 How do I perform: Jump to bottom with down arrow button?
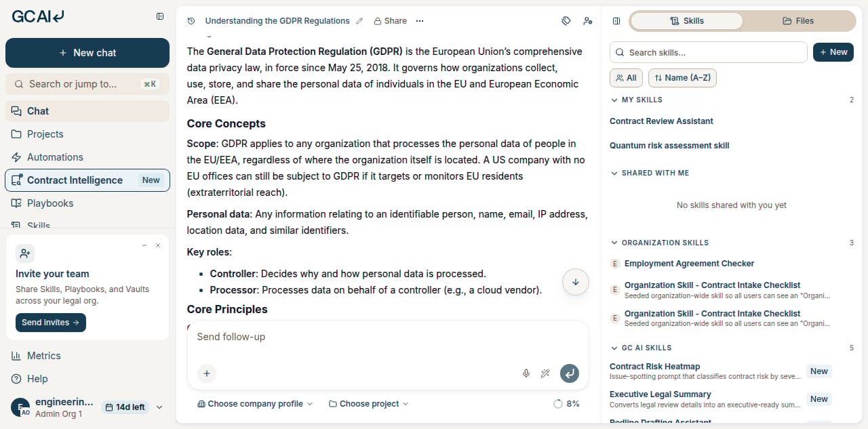[576, 282]
